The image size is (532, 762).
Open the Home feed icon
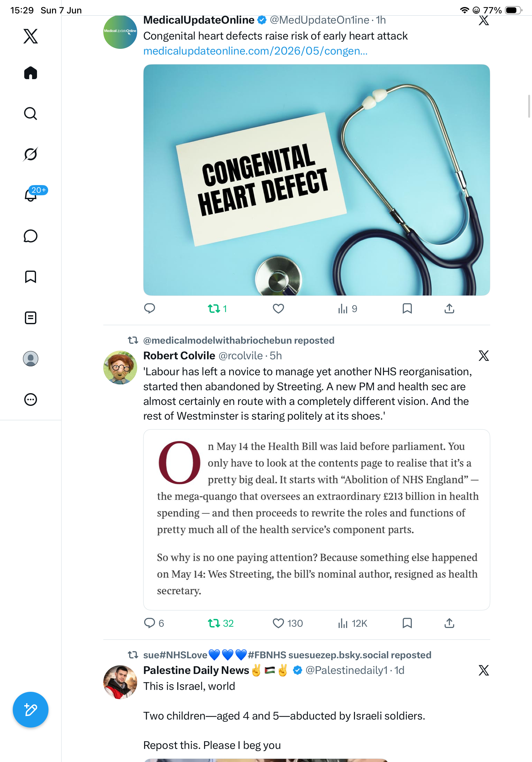click(31, 73)
